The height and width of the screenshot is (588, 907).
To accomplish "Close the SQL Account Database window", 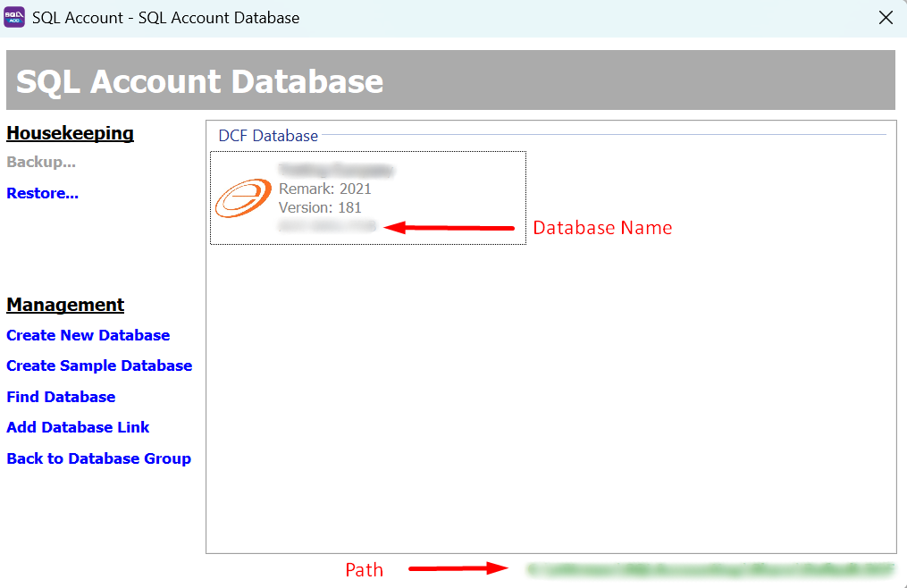I will point(886,18).
